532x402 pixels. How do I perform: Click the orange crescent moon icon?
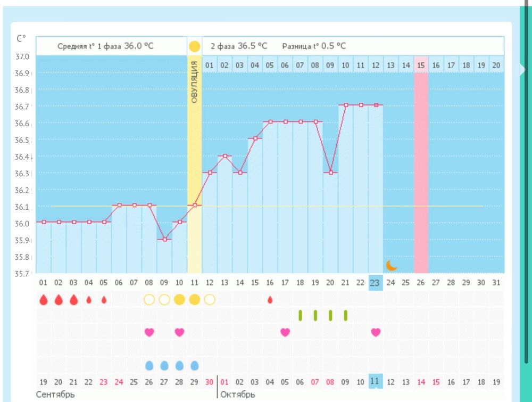tap(392, 265)
